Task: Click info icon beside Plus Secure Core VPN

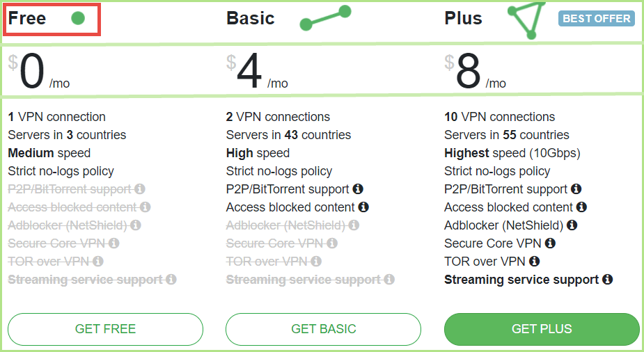Action: pyautogui.click(x=550, y=243)
